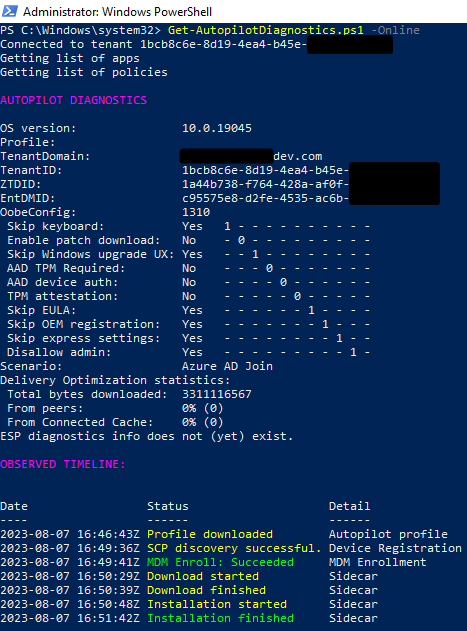Click the total bytes downloaded number 3311116567
Image resolution: width=467 pixels, height=631 pixels.
(x=217, y=394)
